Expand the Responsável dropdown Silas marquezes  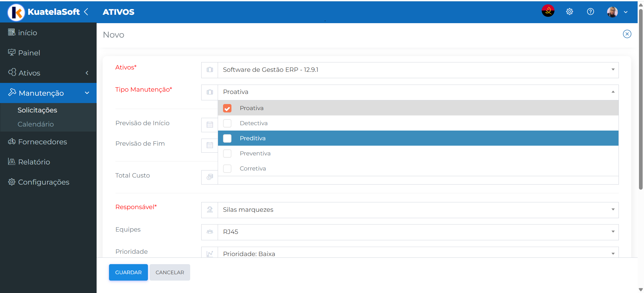pyautogui.click(x=418, y=210)
